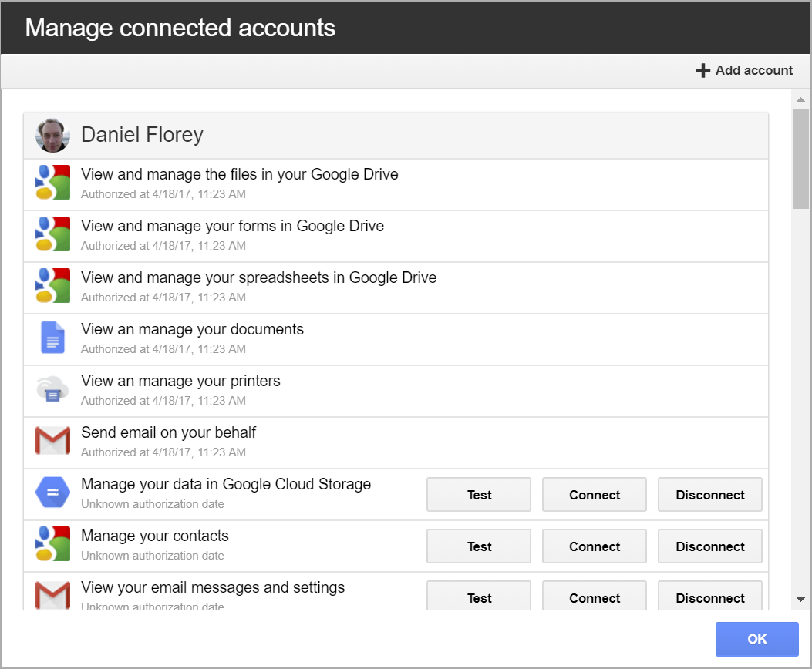Click authorization date under Drive files row
Viewport: 812px width, 669px height.
pyautogui.click(x=163, y=194)
